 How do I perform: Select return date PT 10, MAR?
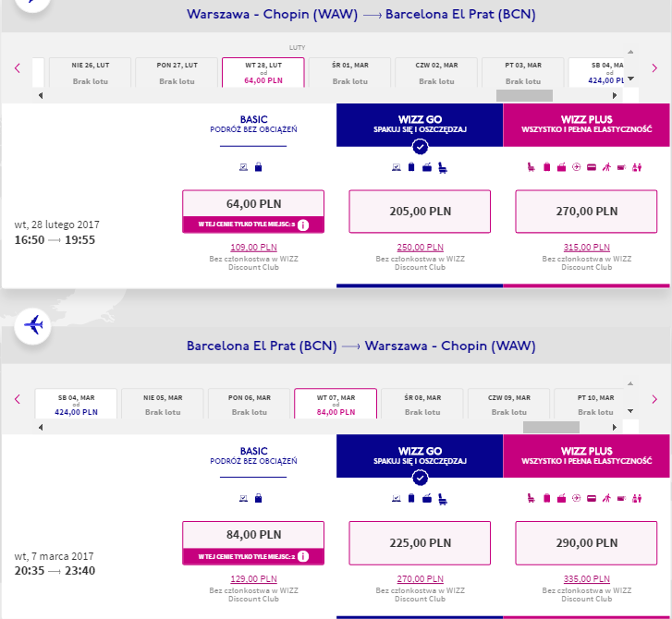point(589,404)
